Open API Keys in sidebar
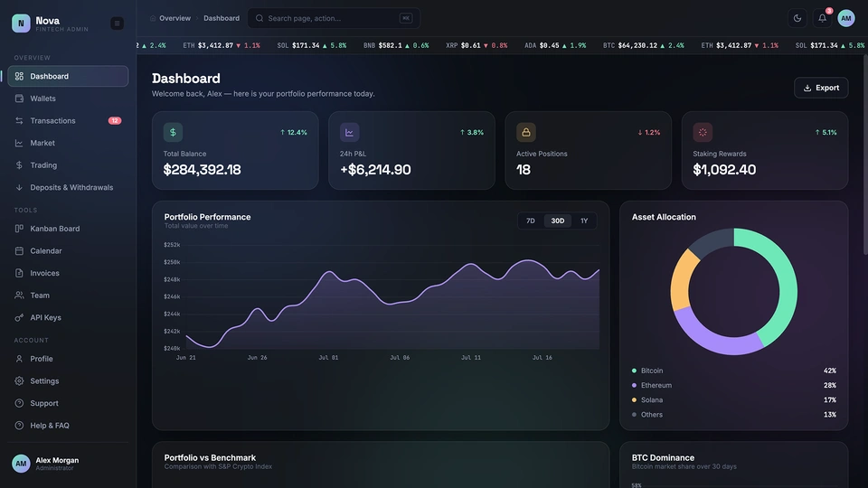The height and width of the screenshot is (488, 868). [x=68, y=317]
